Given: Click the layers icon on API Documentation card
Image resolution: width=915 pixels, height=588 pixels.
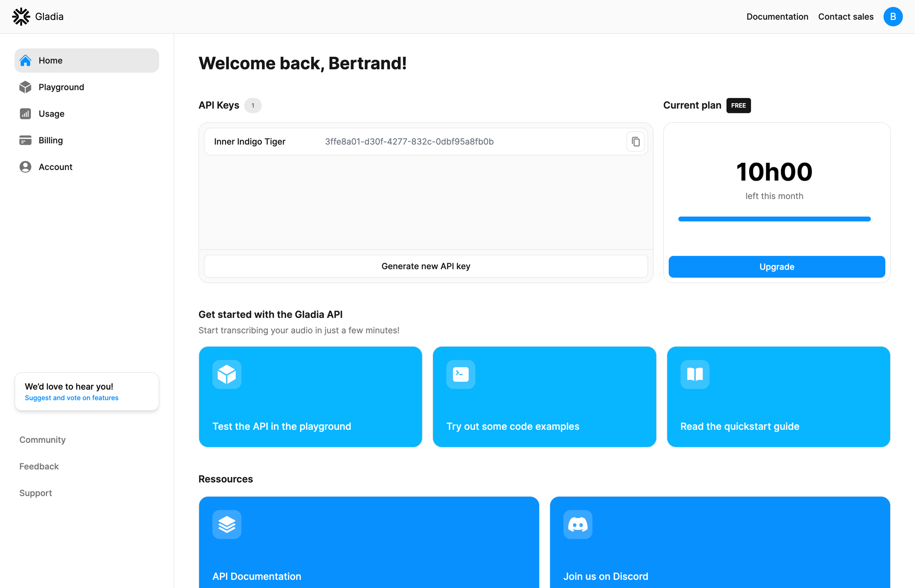Looking at the screenshot, I should [x=227, y=524].
